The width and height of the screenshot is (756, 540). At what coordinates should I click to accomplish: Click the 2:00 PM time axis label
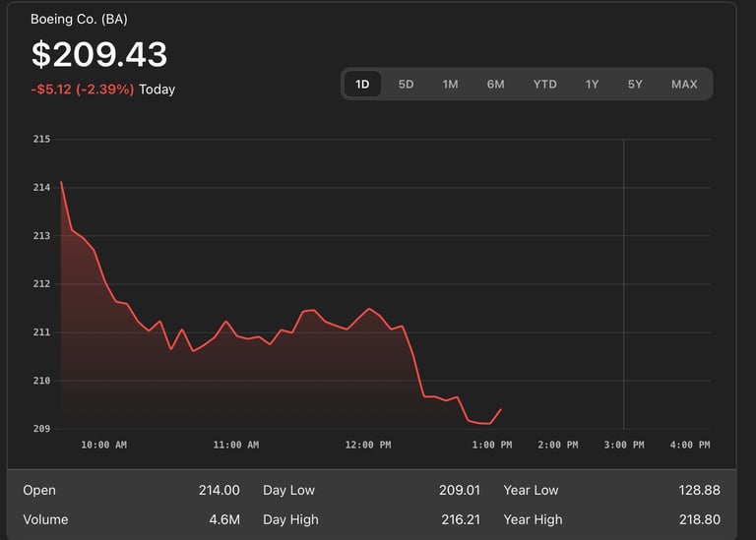pos(558,446)
